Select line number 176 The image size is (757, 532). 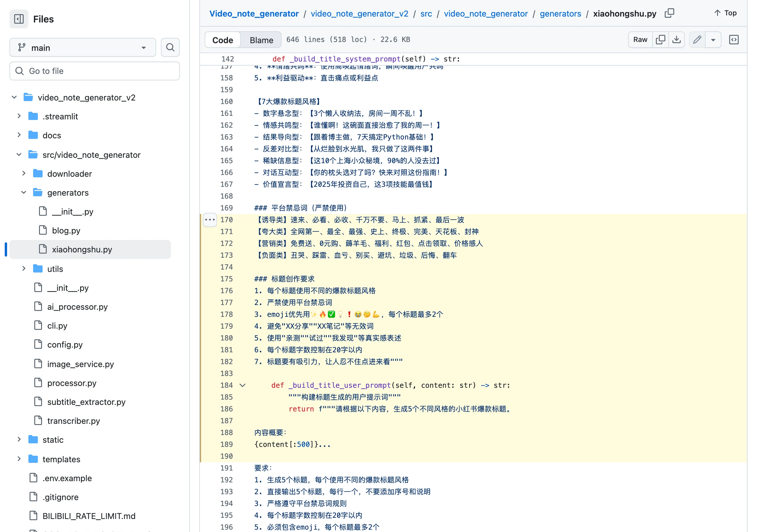point(226,291)
